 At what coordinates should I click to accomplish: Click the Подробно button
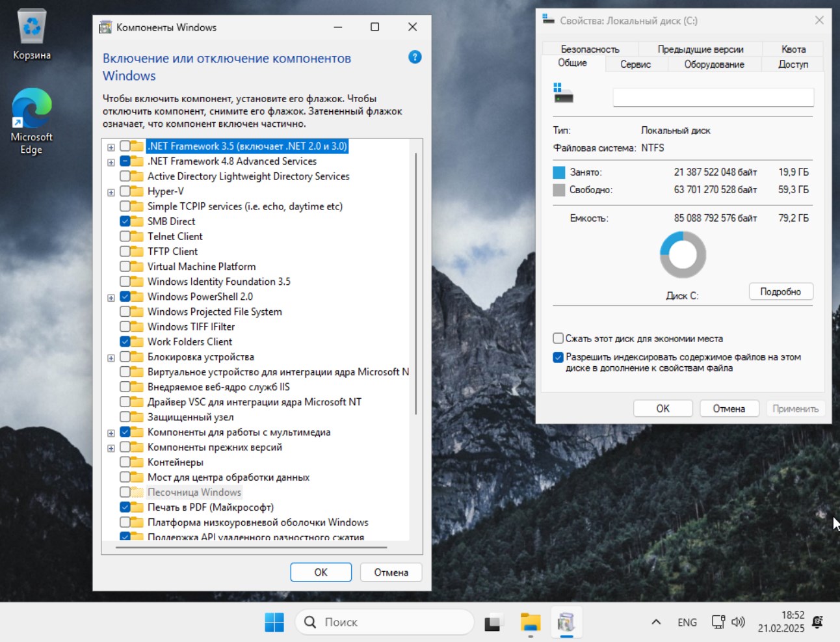click(x=780, y=291)
